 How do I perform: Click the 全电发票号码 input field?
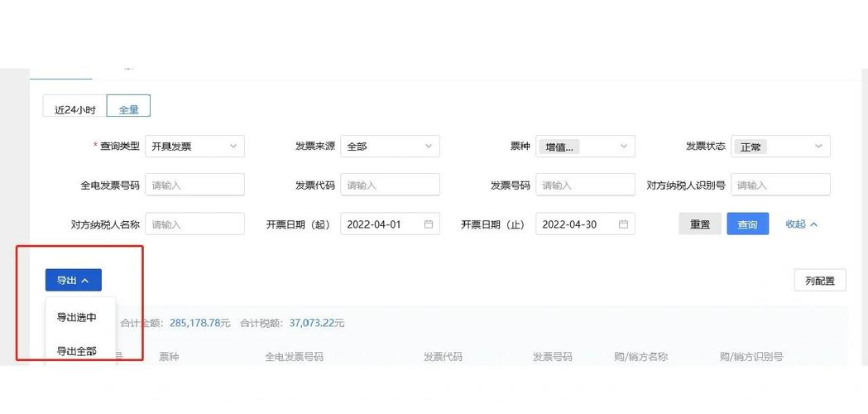tap(194, 185)
